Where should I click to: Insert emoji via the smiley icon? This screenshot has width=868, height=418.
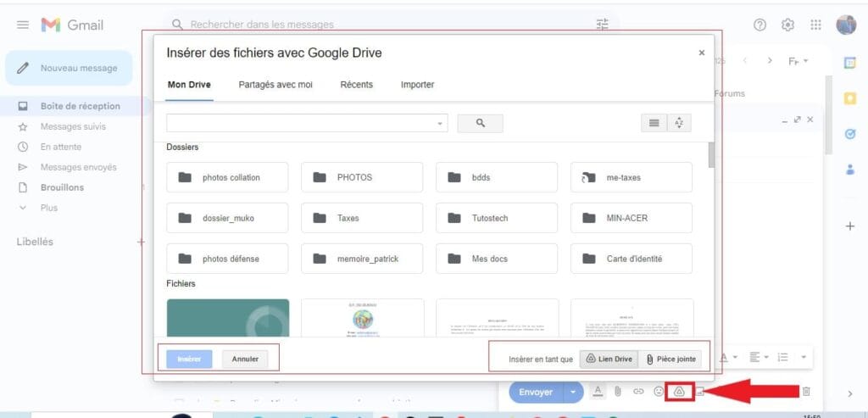(658, 392)
